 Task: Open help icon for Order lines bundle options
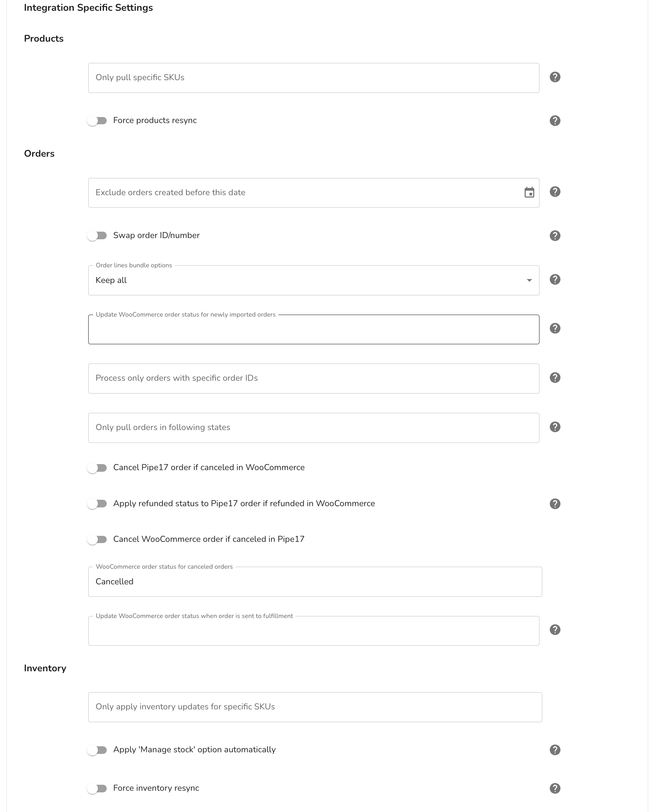tap(555, 279)
